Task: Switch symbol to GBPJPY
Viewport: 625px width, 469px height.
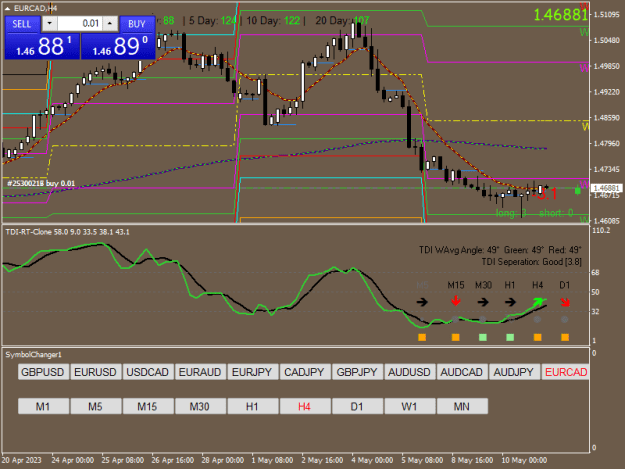Action: tap(357, 372)
